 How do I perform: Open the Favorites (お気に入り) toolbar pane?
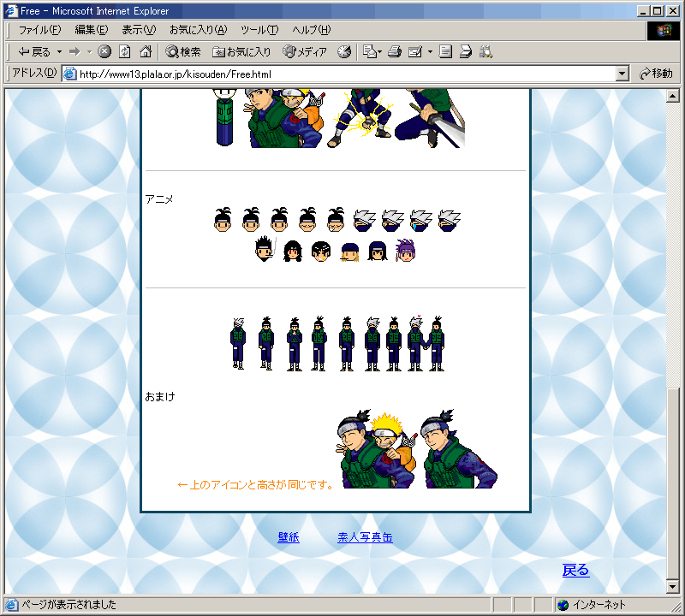tap(241, 52)
